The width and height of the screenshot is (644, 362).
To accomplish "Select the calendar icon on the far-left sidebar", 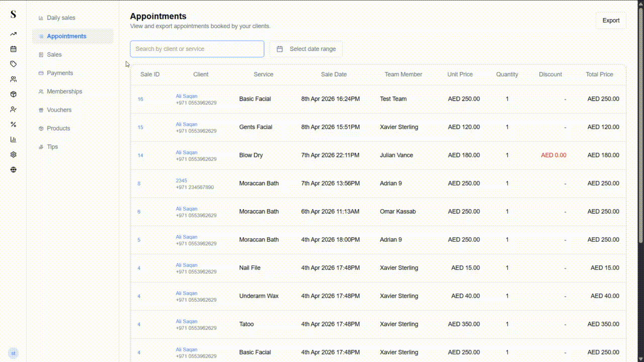I will [x=13, y=49].
